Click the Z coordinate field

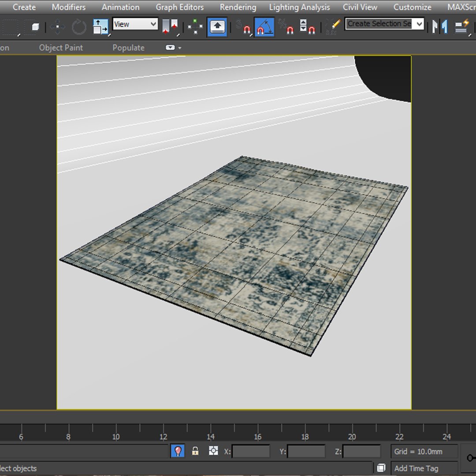click(x=361, y=451)
